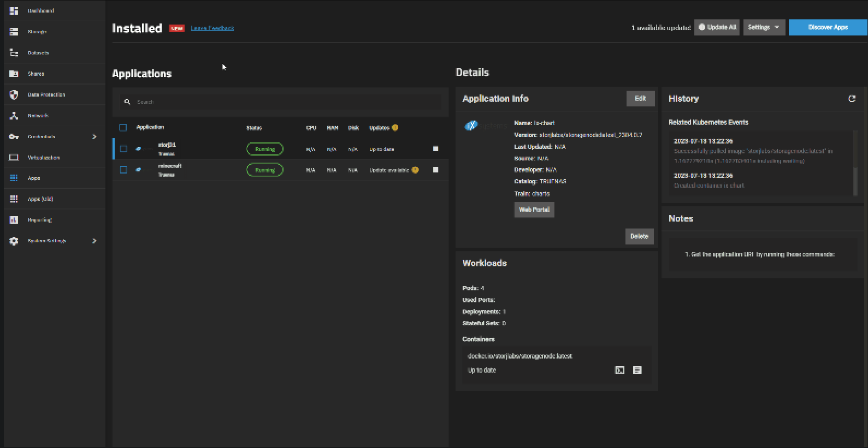Image resolution: width=868 pixels, height=448 pixels.
Task: Focus the Applications search field
Action: point(281,102)
